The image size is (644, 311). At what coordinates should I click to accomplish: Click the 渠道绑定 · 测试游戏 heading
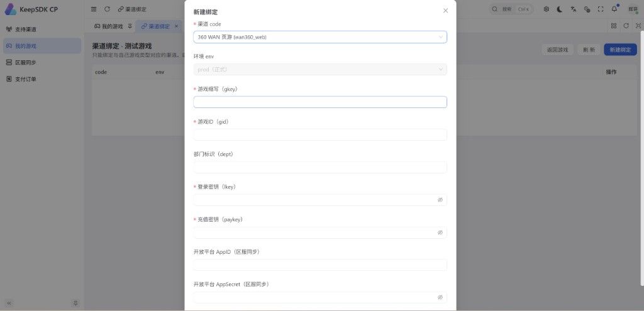click(x=122, y=46)
